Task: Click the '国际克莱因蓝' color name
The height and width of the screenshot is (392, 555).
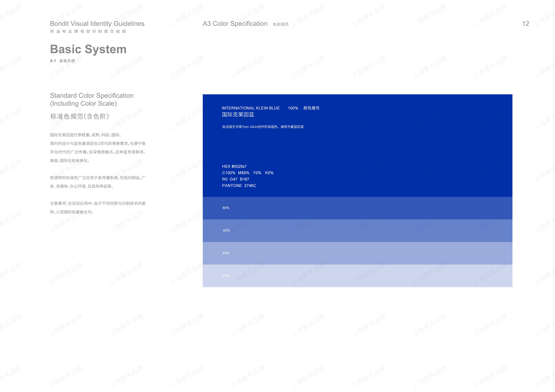Action: click(x=238, y=115)
